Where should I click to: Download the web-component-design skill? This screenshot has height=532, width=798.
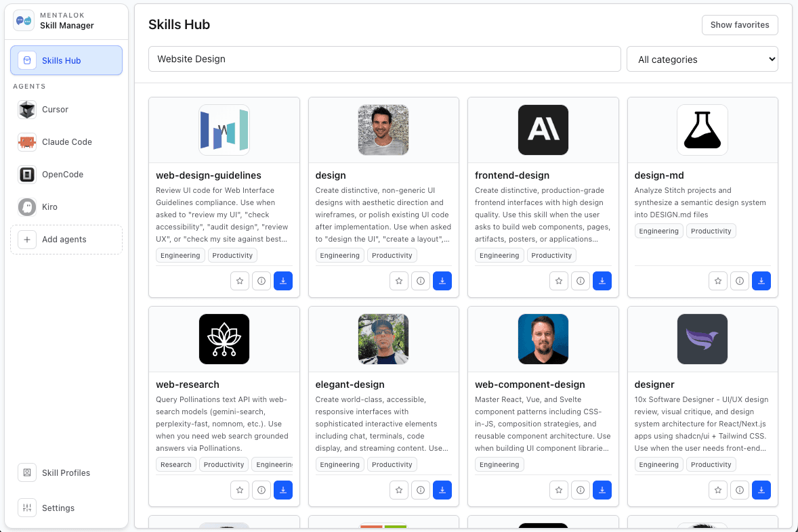tap(602, 490)
